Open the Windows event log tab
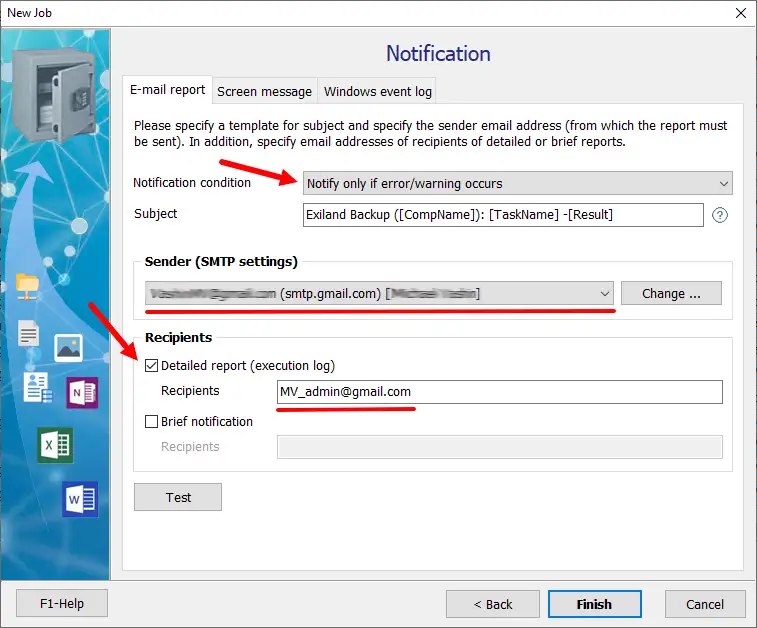This screenshot has height=628, width=757. pyautogui.click(x=378, y=91)
